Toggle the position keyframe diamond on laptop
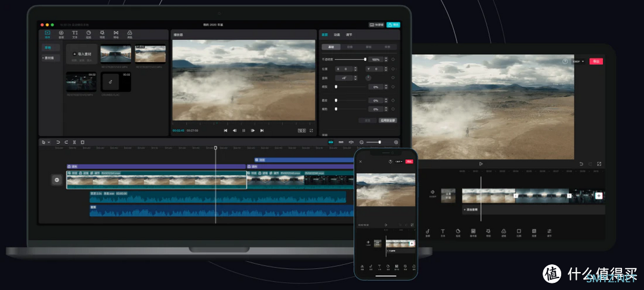Screen dimensions: 644x290 (393, 69)
